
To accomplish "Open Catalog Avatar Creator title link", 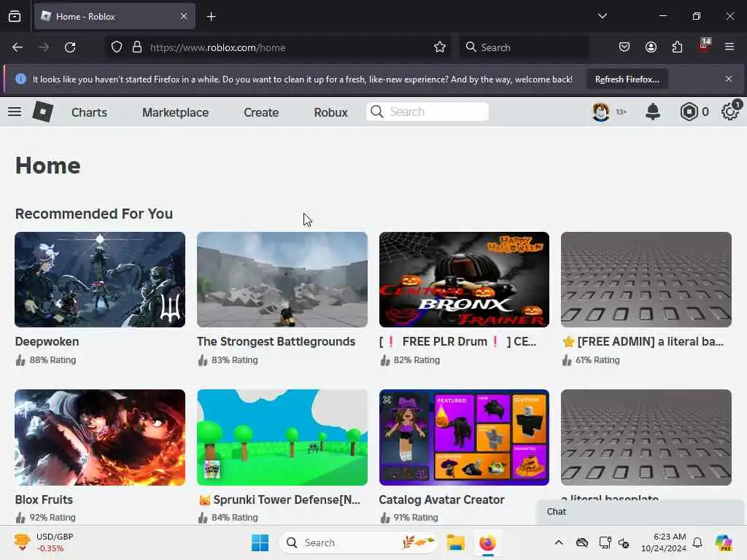I will (x=441, y=499).
